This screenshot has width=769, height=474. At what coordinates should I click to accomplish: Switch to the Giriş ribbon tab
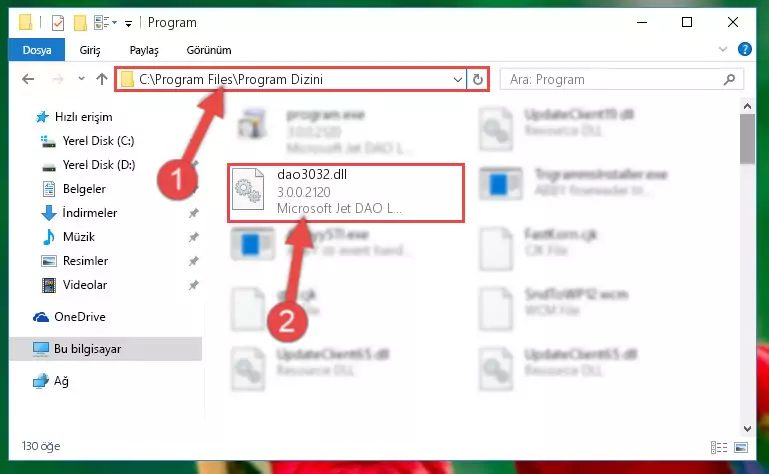(x=90, y=50)
